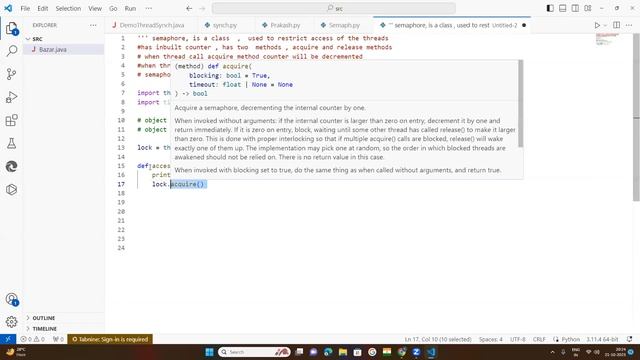Click the Windows taskbar search box
This screenshot has width=640, height=360.
pyautogui.click(x=254, y=352)
